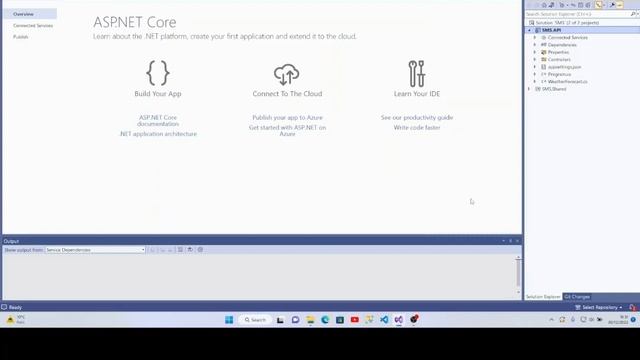Image resolution: width=640 pixels, height=360 pixels.
Task: Switch to the Solution Explorer bottom tab
Action: click(x=543, y=297)
